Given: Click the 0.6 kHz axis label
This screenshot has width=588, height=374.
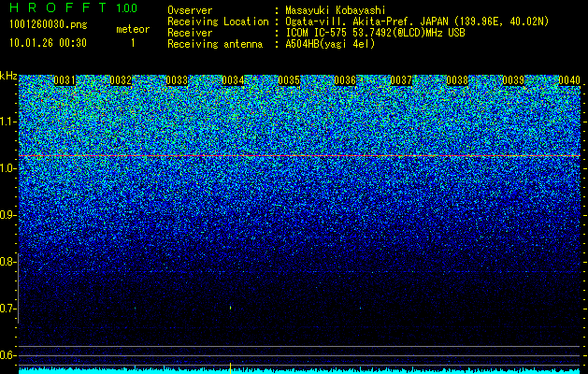Looking at the screenshot, I should pyautogui.click(x=7, y=355).
